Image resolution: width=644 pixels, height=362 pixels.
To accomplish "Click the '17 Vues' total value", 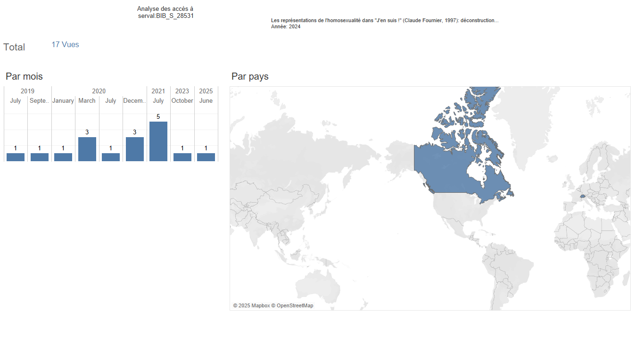I will pyautogui.click(x=65, y=44).
